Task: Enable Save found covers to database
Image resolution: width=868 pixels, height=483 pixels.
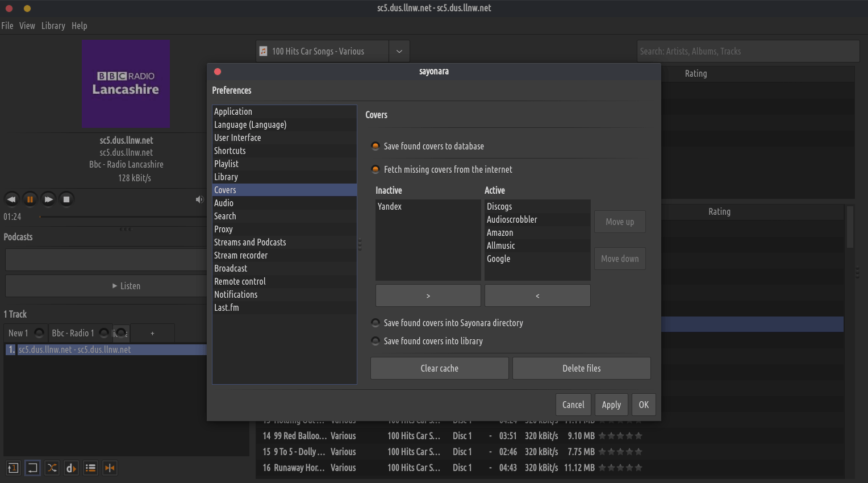Action: pyautogui.click(x=375, y=146)
